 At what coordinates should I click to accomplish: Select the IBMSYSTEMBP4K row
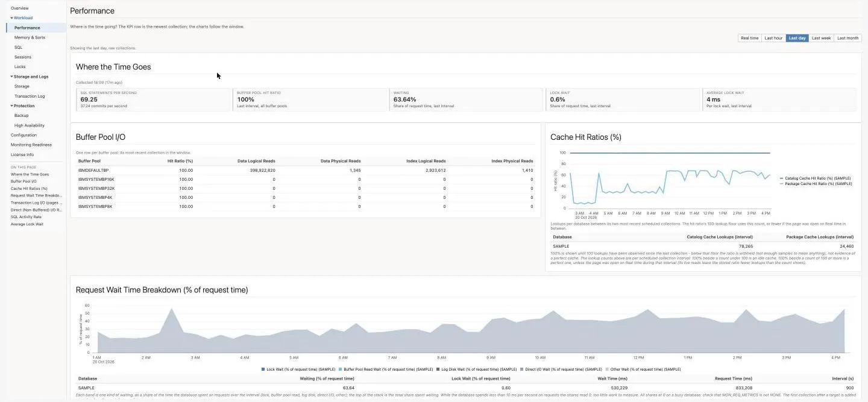[306, 197]
